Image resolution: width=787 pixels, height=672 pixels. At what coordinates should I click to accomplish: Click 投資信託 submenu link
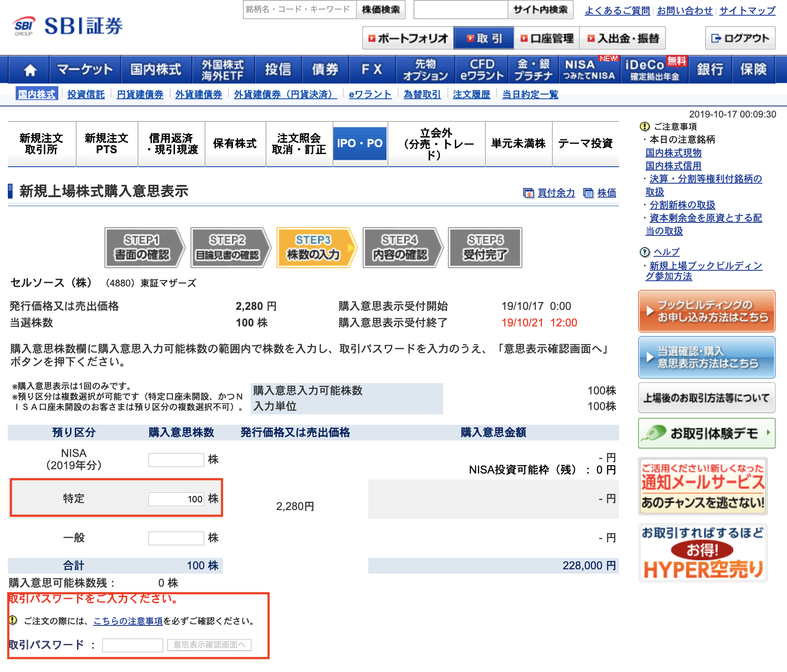click(86, 94)
